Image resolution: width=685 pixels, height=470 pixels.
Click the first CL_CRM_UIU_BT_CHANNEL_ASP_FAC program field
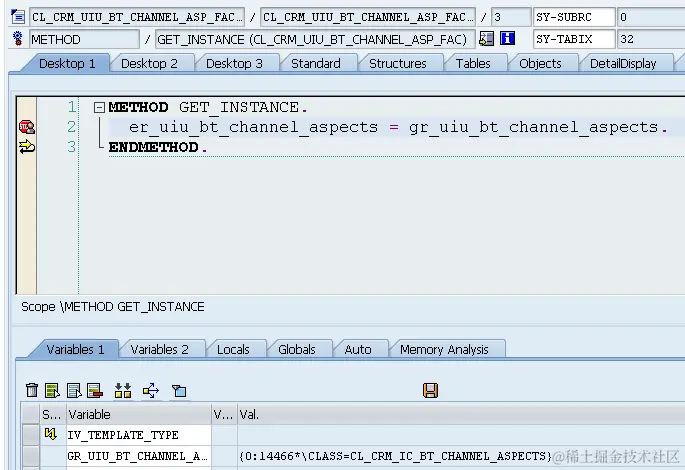click(x=137, y=17)
